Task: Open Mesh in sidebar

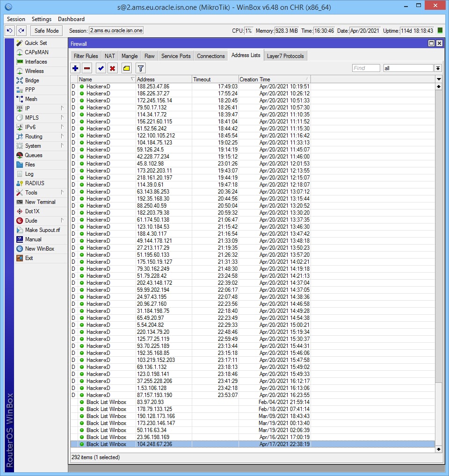Action: (41, 99)
